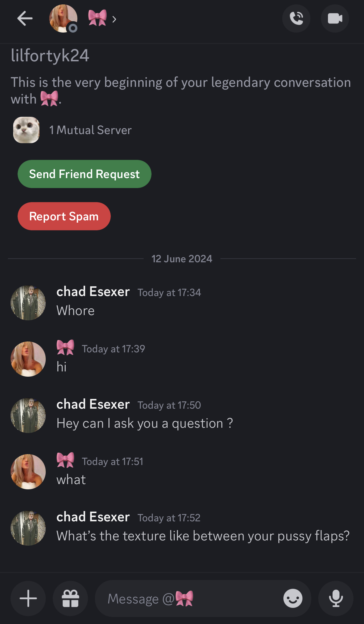The width and height of the screenshot is (364, 624).
Task: Tap the chad Esexer name at 17:50
Action: (x=93, y=404)
